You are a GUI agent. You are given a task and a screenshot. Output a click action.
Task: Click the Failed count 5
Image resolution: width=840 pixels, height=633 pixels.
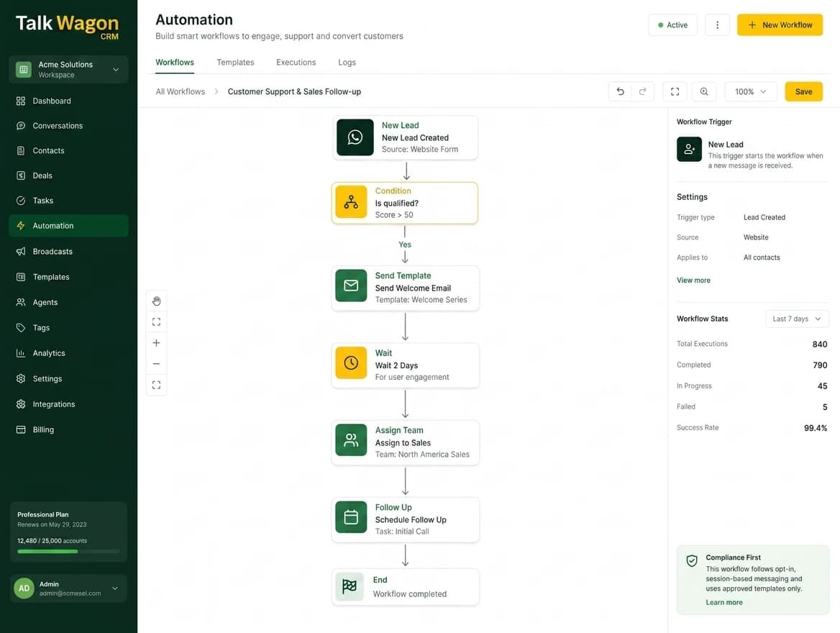pyautogui.click(x=825, y=407)
